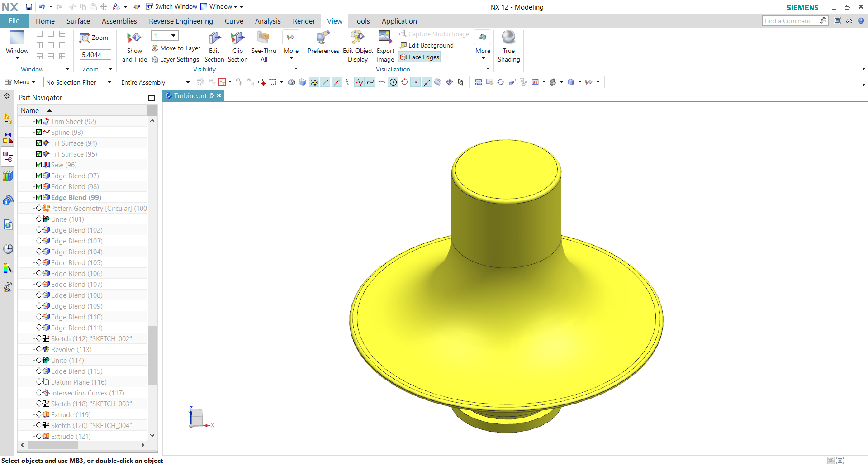Toggle Face Edges display

pyautogui.click(x=420, y=57)
